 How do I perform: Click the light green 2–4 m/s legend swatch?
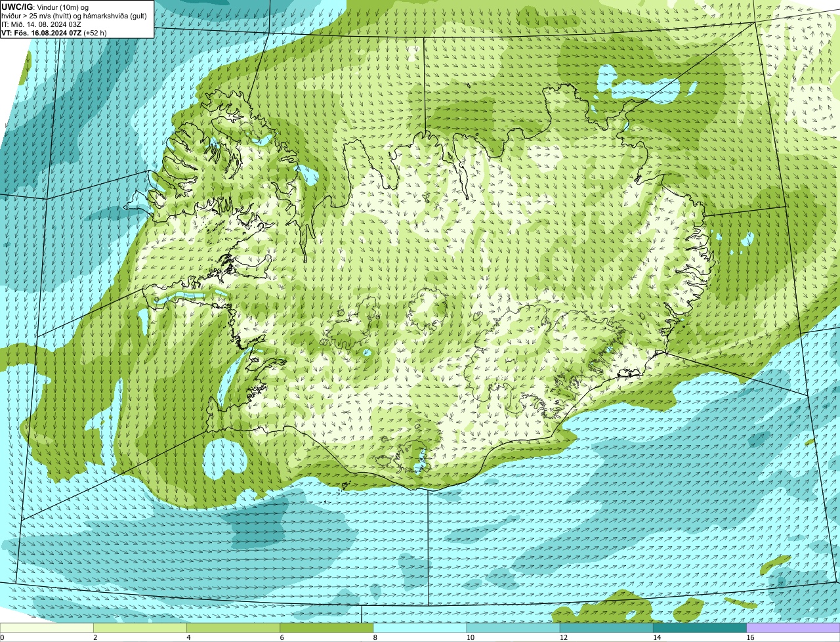[x=141, y=628]
